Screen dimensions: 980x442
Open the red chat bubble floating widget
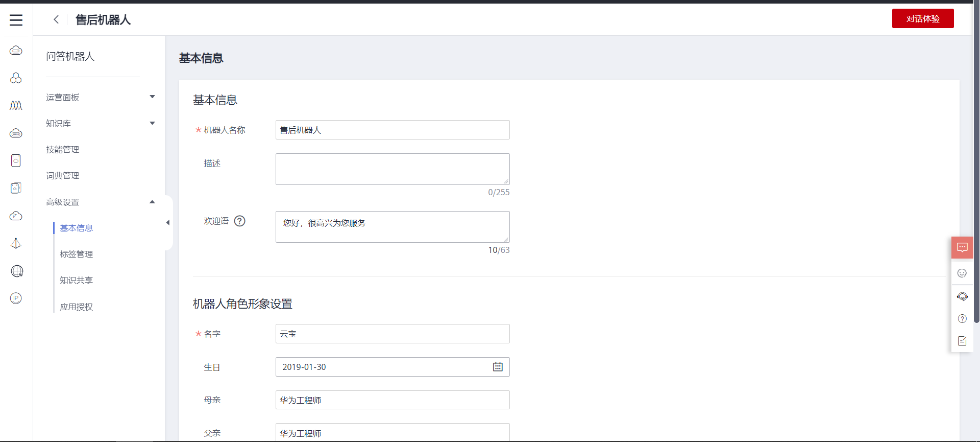point(962,247)
